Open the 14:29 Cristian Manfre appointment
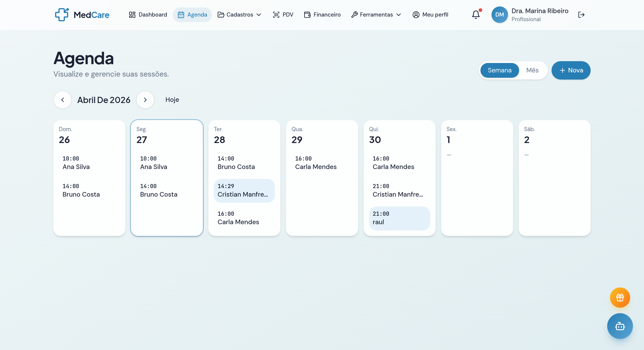 tap(244, 190)
